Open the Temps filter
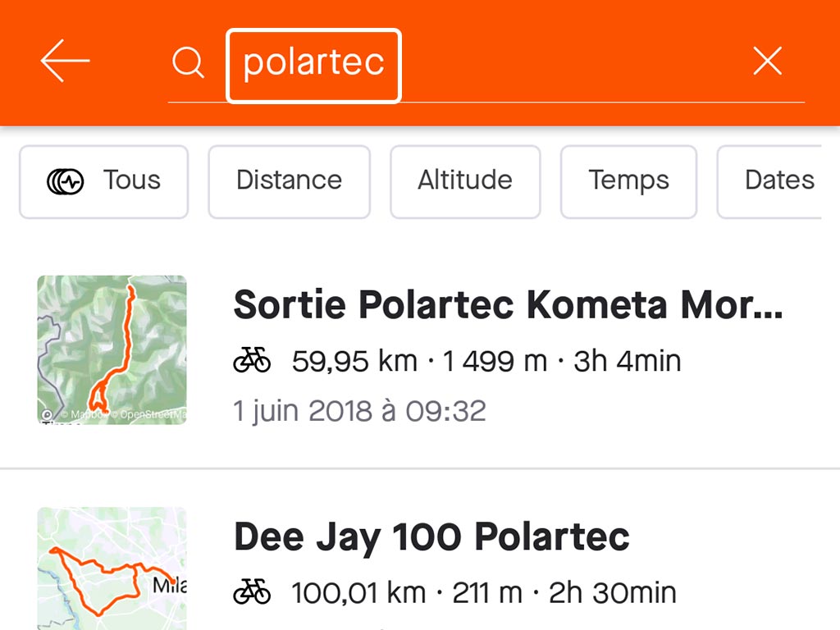This screenshot has width=840, height=630. click(x=628, y=181)
